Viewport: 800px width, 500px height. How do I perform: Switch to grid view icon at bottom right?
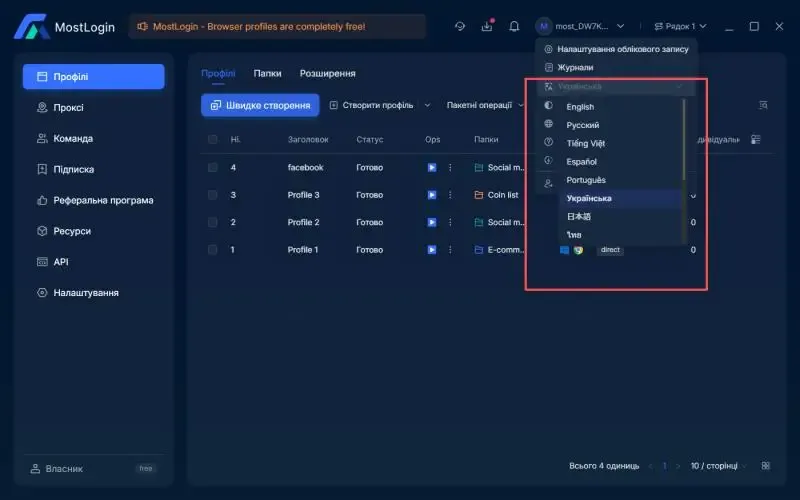coord(765,466)
